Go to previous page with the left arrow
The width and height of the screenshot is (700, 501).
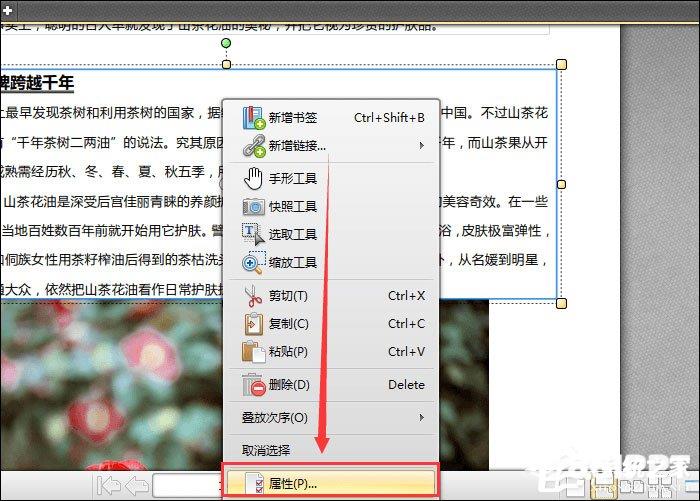[x=137, y=485]
